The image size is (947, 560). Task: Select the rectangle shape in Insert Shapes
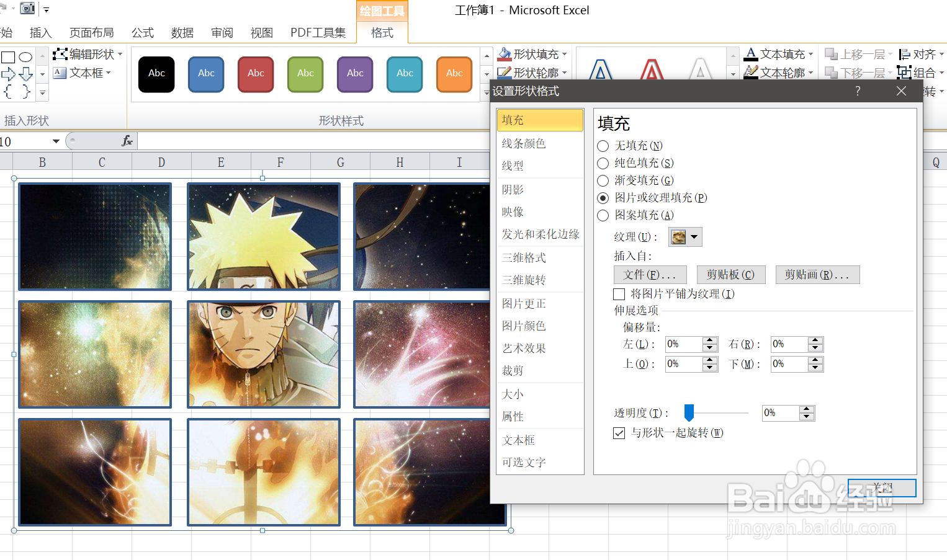pyautogui.click(x=8, y=57)
